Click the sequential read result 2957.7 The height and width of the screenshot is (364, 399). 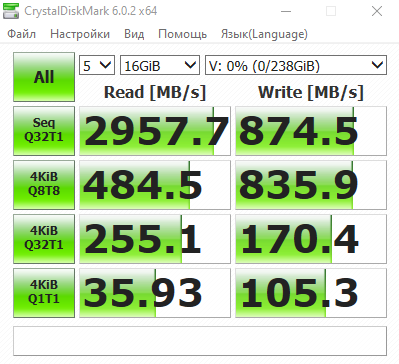point(155,131)
